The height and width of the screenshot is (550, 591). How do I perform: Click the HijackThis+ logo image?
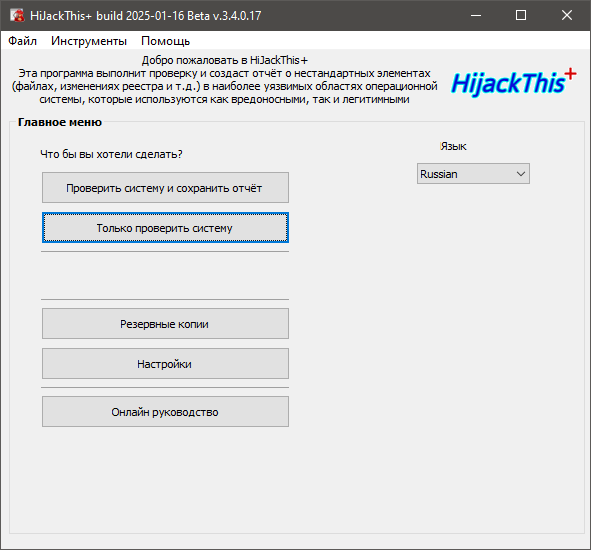(x=514, y=82)
